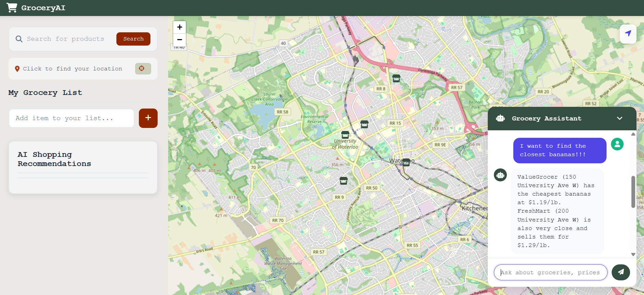Viewport: 644px width, 295px height.
Task: Click the GroceryAI shopping cart logo
Action: coord(12,7)
